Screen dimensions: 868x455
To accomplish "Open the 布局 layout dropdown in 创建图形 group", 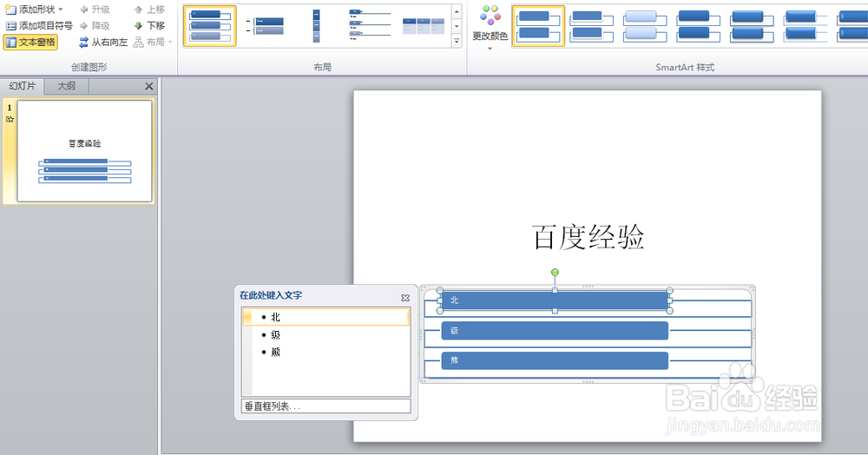I will (154, 42).
